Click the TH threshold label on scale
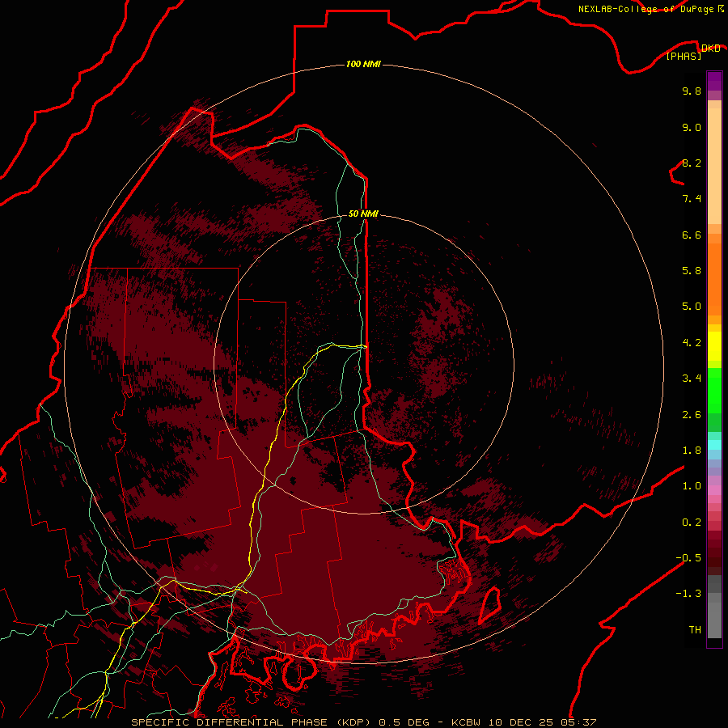728x728 pixels. coord(695,630)
